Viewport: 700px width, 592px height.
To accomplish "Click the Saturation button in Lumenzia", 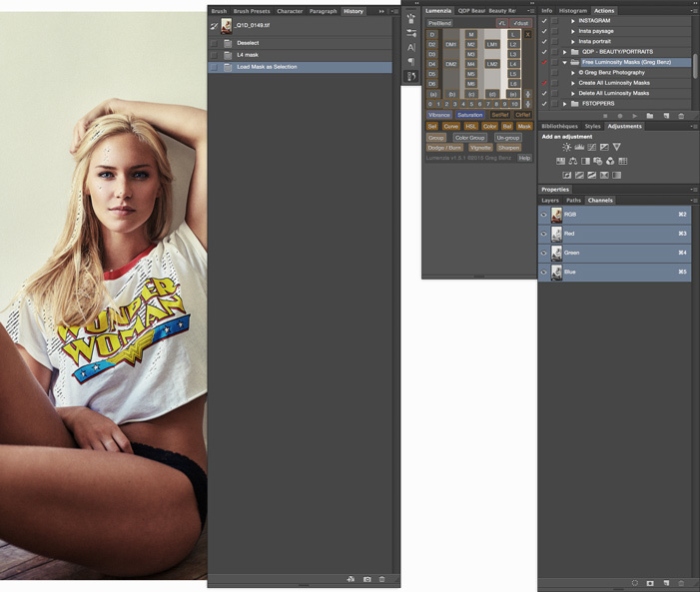I will click(x=469, y=115).
